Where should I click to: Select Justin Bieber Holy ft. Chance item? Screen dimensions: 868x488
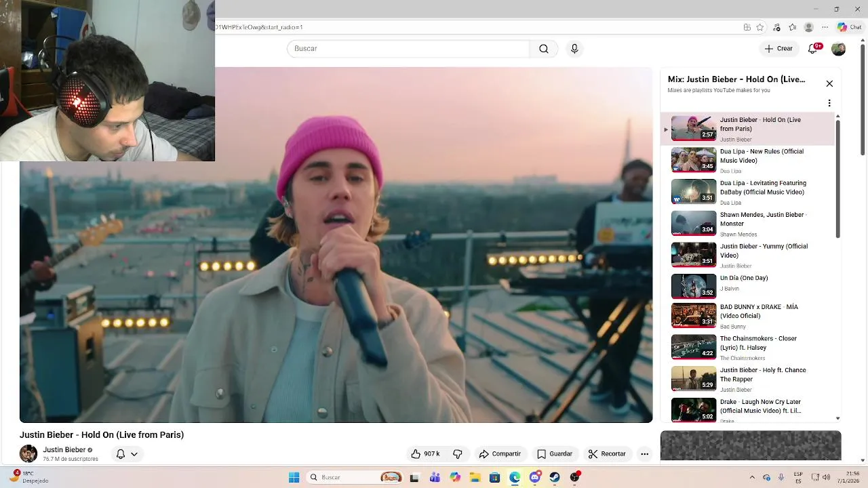coord(748,380)
